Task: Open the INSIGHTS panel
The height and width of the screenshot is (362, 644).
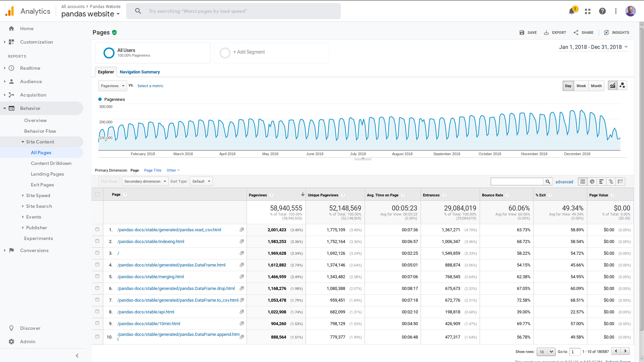Action: (616, 33)
